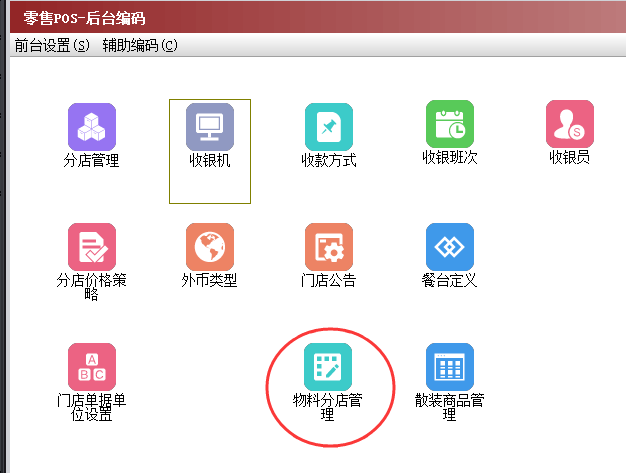Open the 收银机 monitor icon
This screenshot has width=626, height=473.
pyautogui.click(x=210, y=127)
